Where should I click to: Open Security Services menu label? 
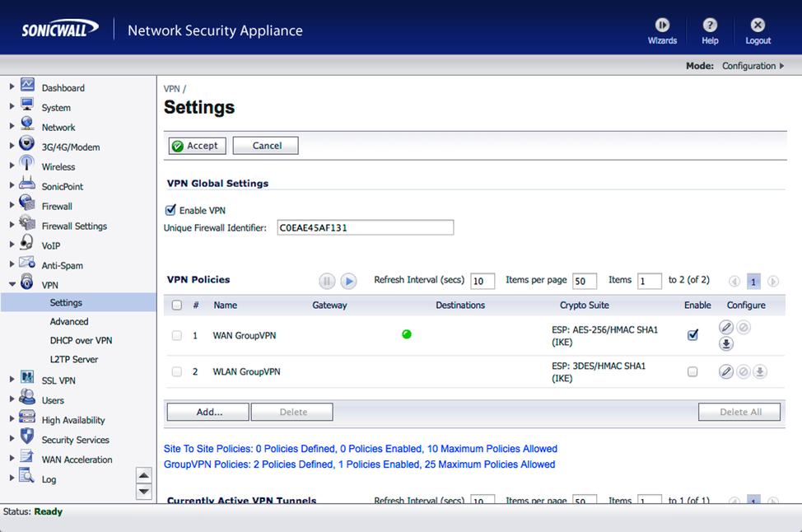[x=75, y=440]
